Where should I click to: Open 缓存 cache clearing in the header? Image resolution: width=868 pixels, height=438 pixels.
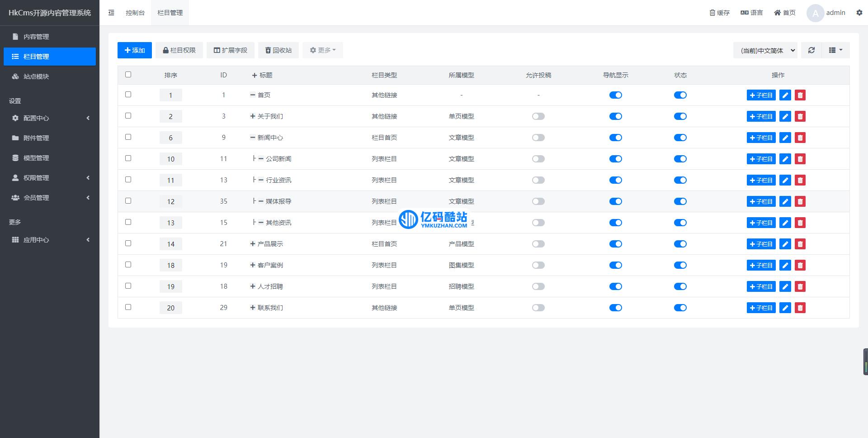click(x=720, y=13)
